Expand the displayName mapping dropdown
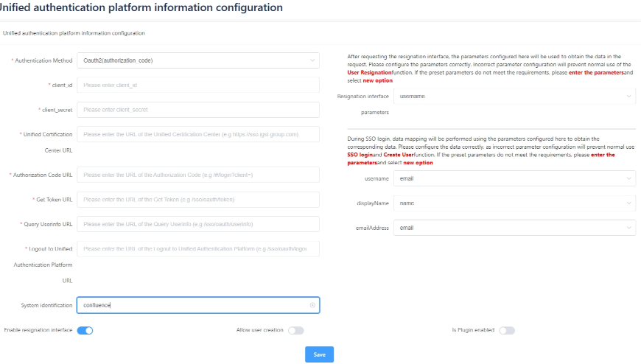This screenshot has height=364, width=641. point(514,203)
